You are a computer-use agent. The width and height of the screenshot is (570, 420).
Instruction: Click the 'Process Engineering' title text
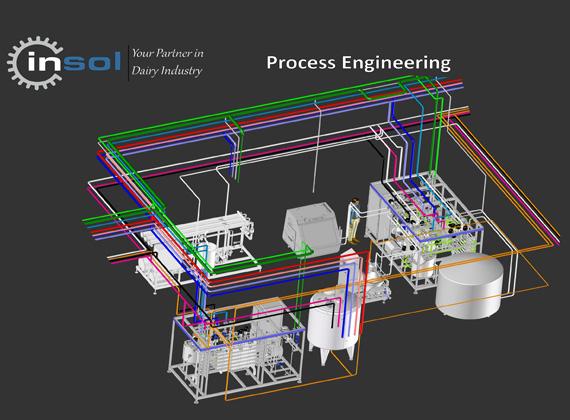click(x=358, y=63)
